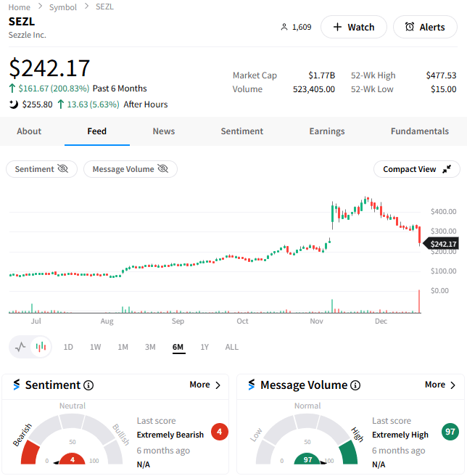
Task: Switch to the About tab
Action: click(29, 131)
